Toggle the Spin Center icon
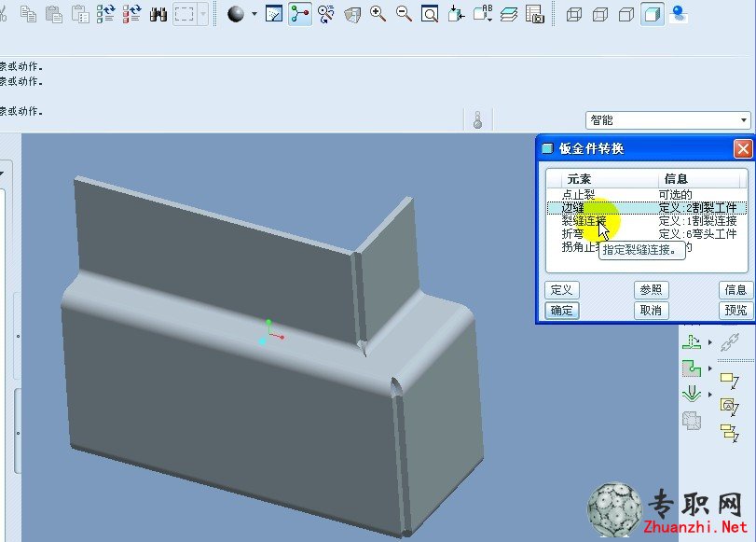This screenshot has width=756, height=542. [x=300, y=14]
